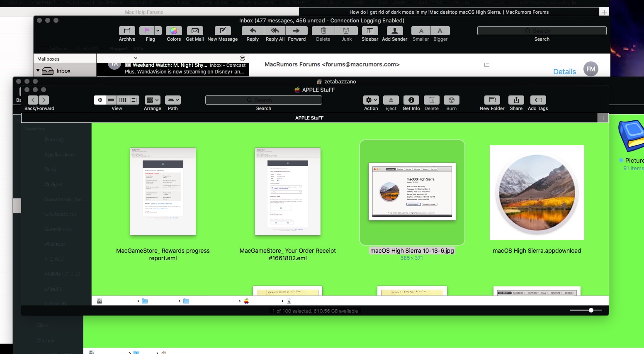Click the macOS High Sierra 10-13-6.jpg filename label

tap(412, 251)
